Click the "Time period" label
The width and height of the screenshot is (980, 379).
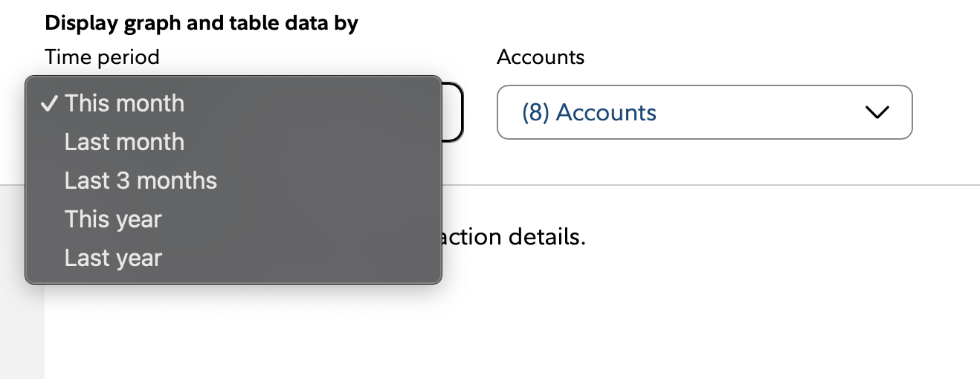102,56
